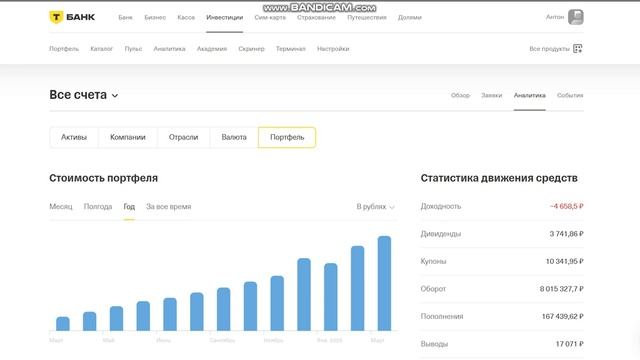The image size is (640, 360).
Task: Open the Долями top menu
Action: point(410,18)
